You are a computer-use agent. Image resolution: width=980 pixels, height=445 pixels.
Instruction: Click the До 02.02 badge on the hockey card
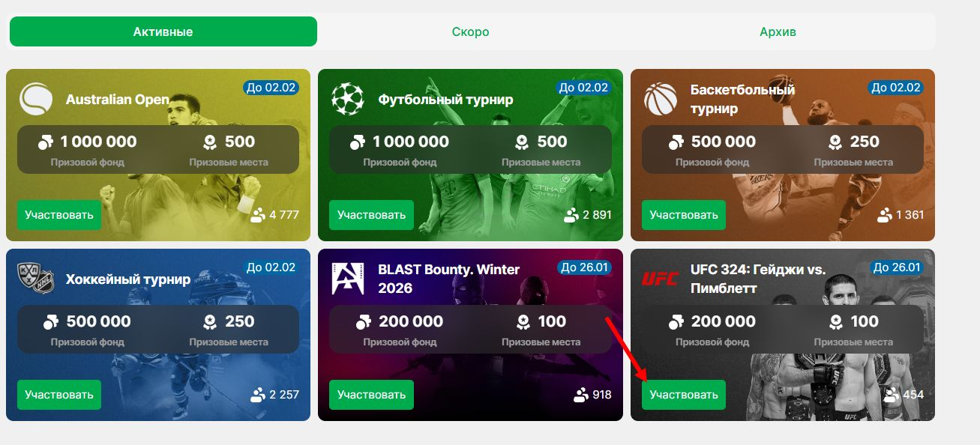tap(271, 267)
